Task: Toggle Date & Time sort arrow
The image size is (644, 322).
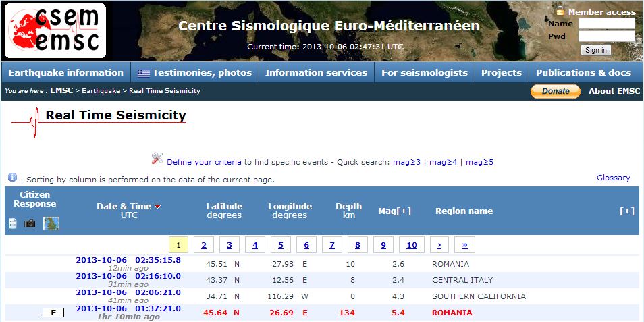Action: click(x=158, y=207)
